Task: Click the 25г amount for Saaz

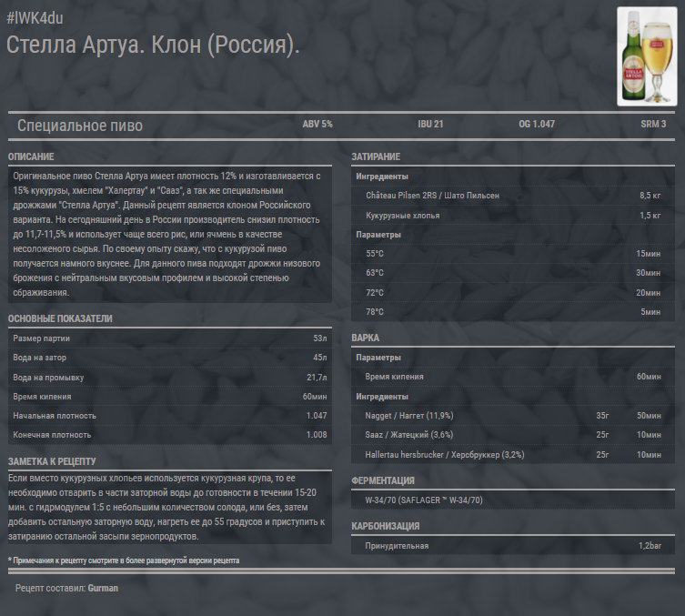Action: click(602, 435)
